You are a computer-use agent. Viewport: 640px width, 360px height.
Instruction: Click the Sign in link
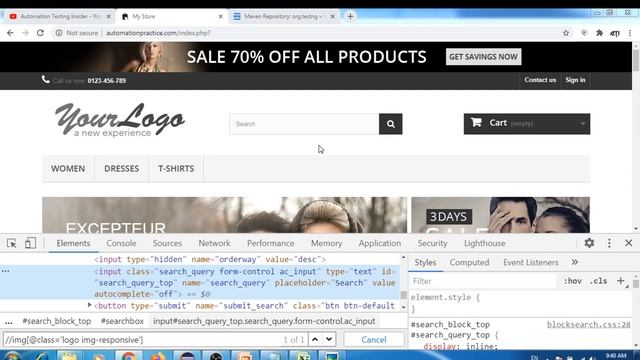(x=576, y=80)
